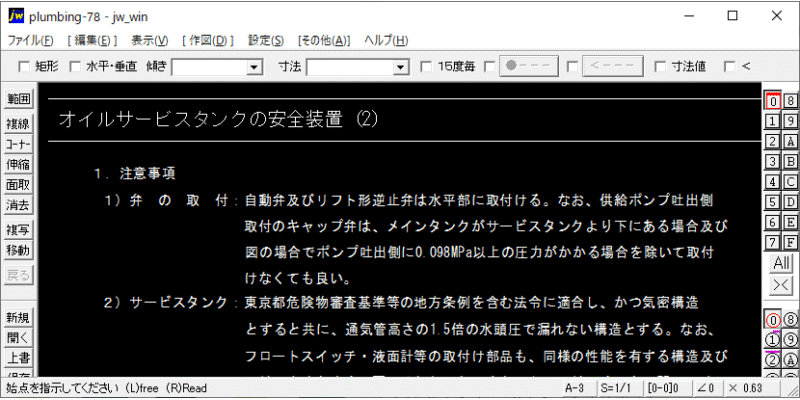This screenshot has height=400, width=800.
Task: Select the 伸縮 stretch tool
Action: tap(18, 165)
